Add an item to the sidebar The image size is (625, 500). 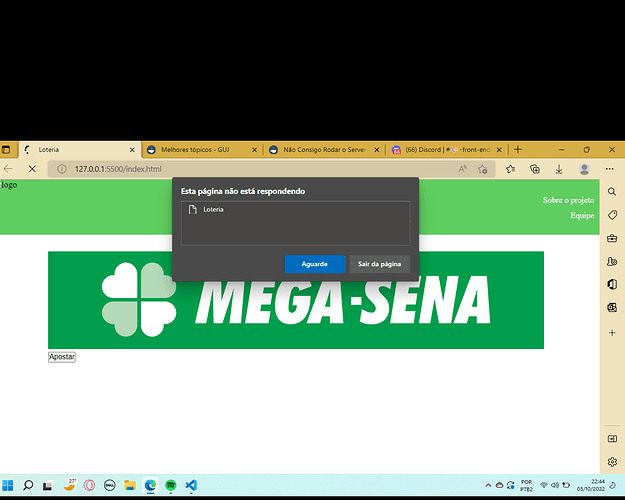click(612, 333)
